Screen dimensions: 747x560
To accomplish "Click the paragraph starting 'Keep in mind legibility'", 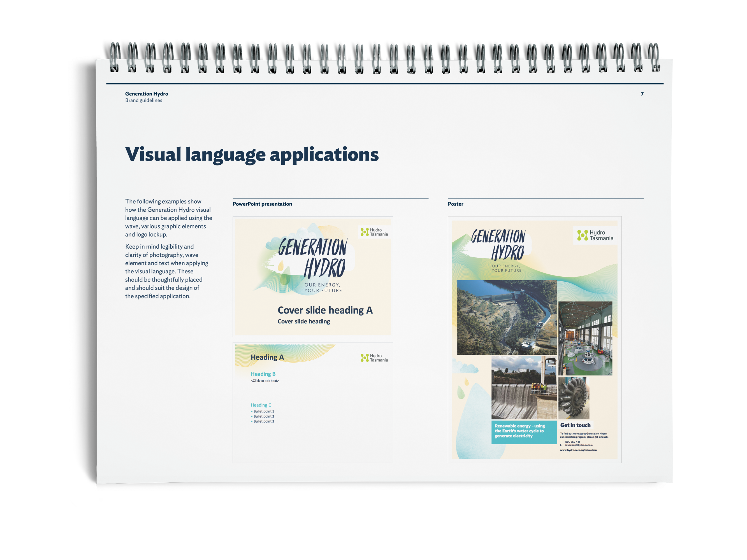I will 166,271.
